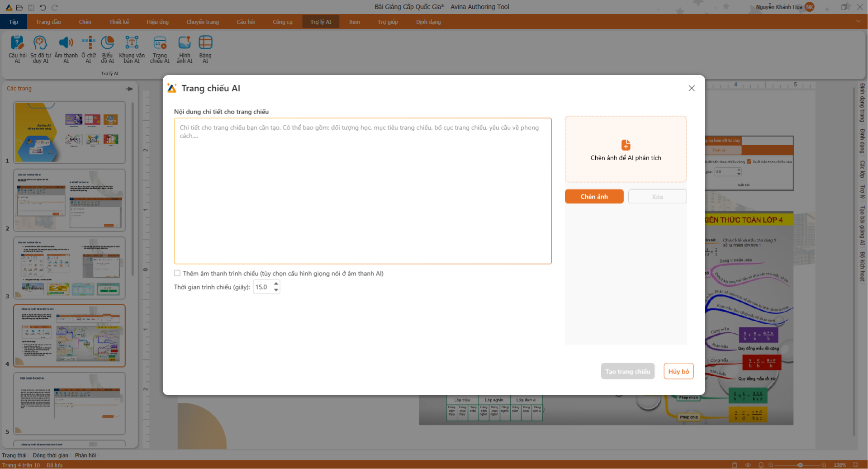Click the Chèn ảnh để AI phân tích area
The height and width of the screenshot is (469, 868).
click(x=626, y=149)
